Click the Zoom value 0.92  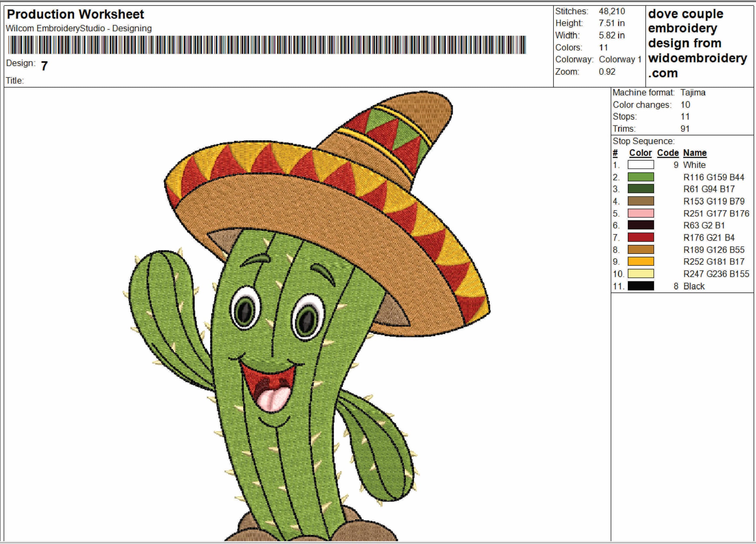(x=607, y=72)
